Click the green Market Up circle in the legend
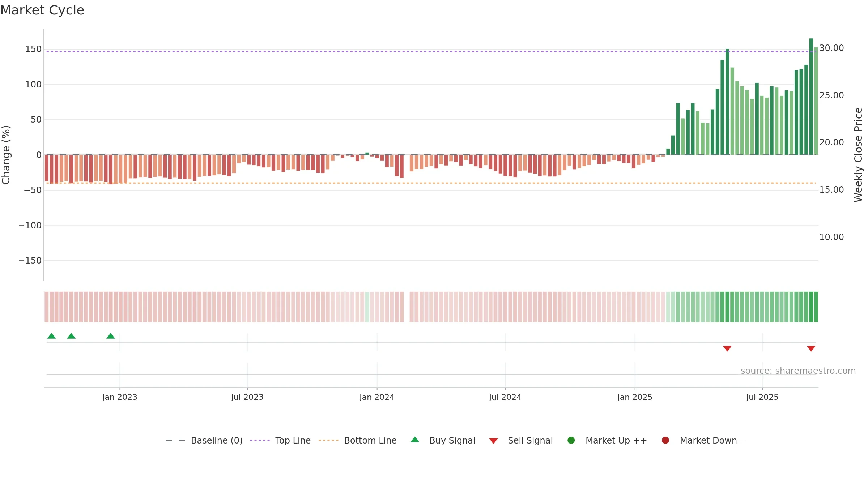The width and height of the screenshot is (868, 488). point(571,440)
